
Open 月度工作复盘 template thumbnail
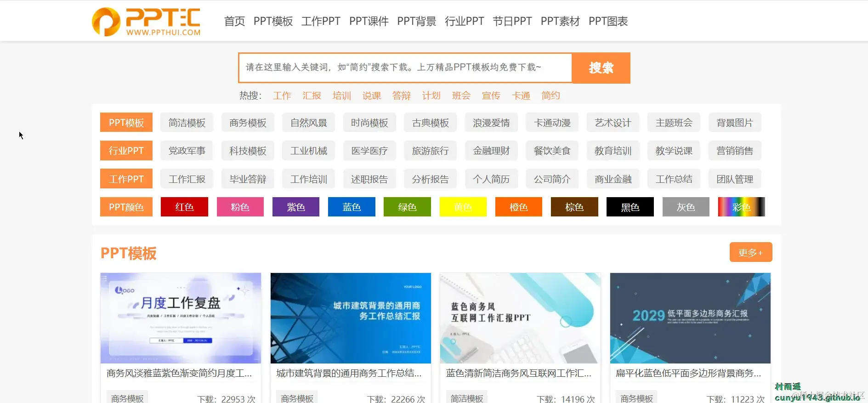[181, 318]
